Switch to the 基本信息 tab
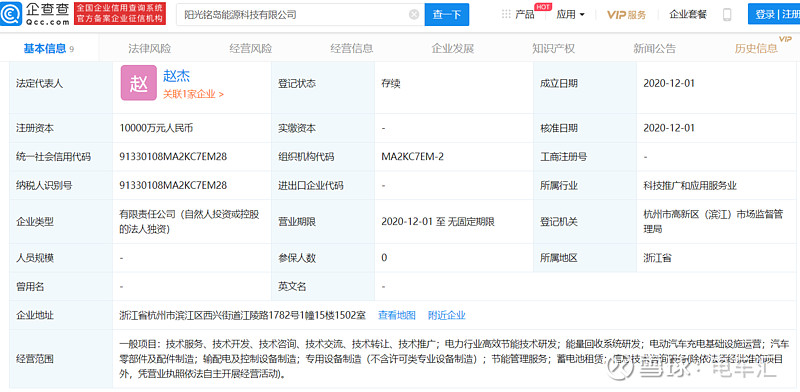Viewport: 800px width, 392px height. tap(49, 48)
